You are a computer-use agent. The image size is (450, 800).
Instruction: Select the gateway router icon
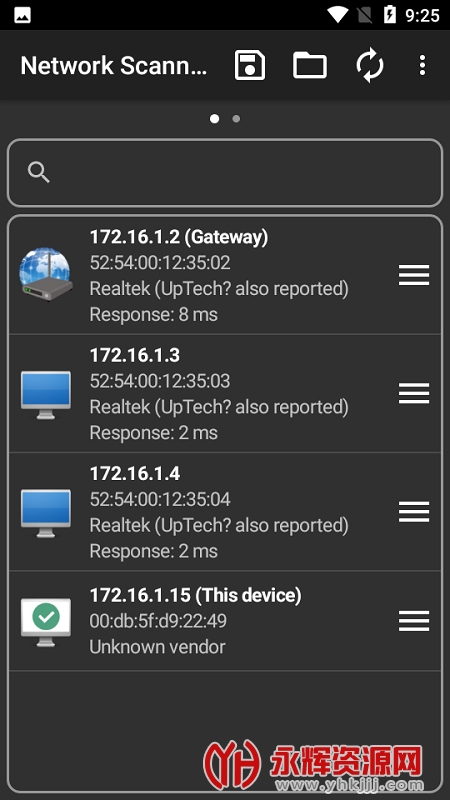(46, 274)
